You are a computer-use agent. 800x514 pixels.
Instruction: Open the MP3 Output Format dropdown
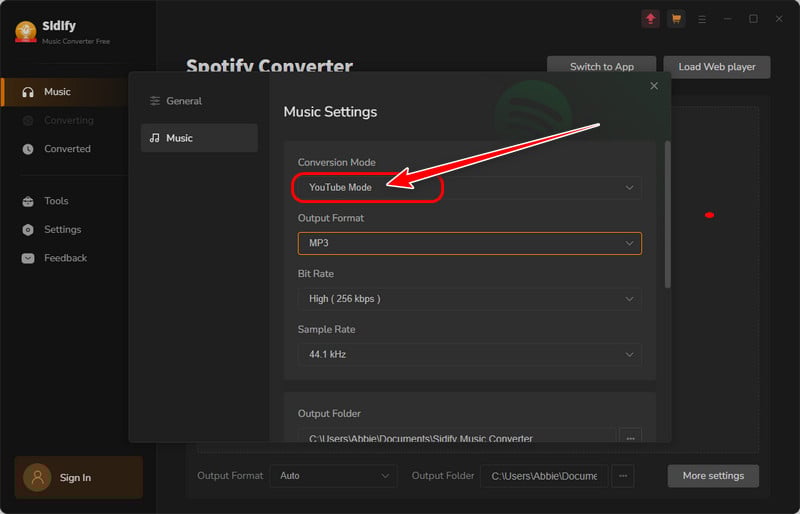[469, 243]
